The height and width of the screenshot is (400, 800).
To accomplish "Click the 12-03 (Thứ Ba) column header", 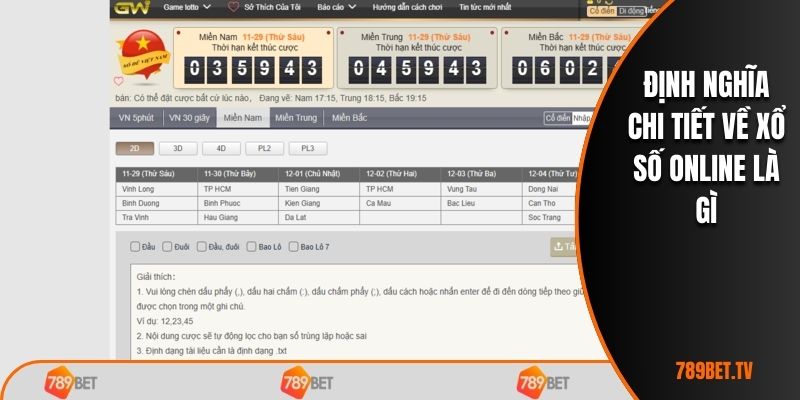I will pyautogui.click(x=481, y=174).
